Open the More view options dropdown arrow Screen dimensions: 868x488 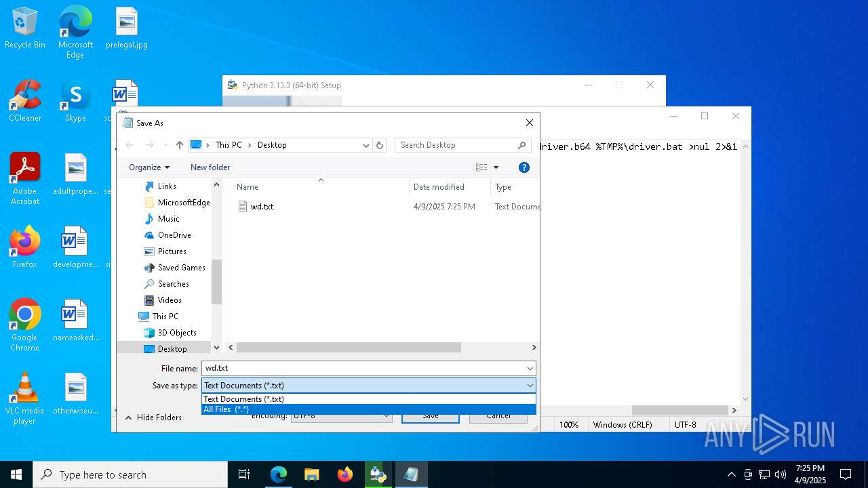(496, 167)
